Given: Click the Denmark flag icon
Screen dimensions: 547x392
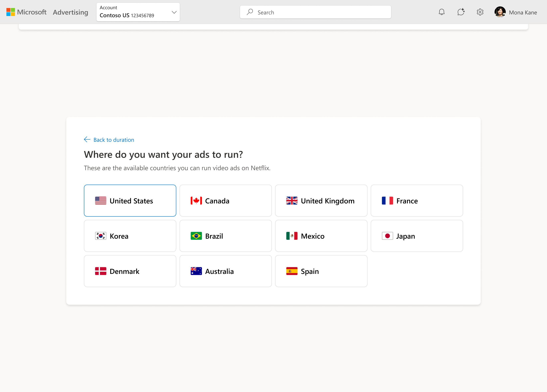Looking at the screenshot, I should tap(101, 271).
